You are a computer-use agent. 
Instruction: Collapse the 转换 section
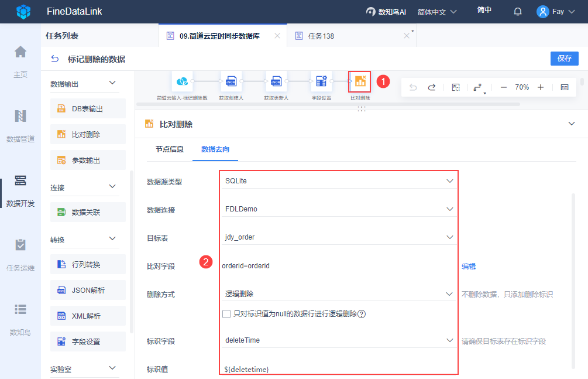112,238
